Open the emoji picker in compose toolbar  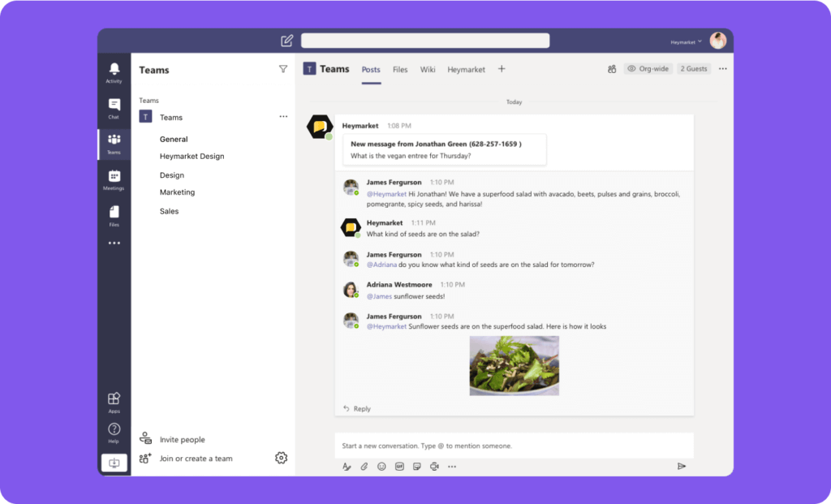pyautogui.click(x=381, y=467)
